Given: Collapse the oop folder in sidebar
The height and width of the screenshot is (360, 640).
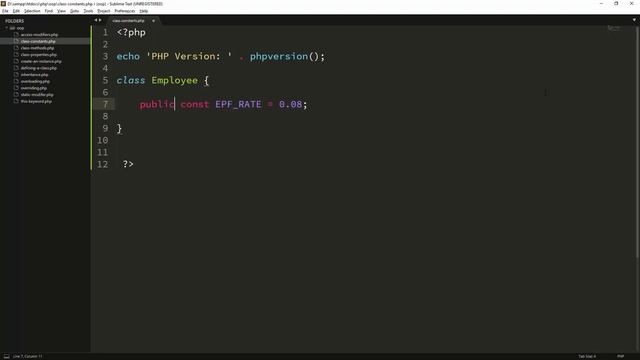Looking at the screenshot, I should [7, 28].
